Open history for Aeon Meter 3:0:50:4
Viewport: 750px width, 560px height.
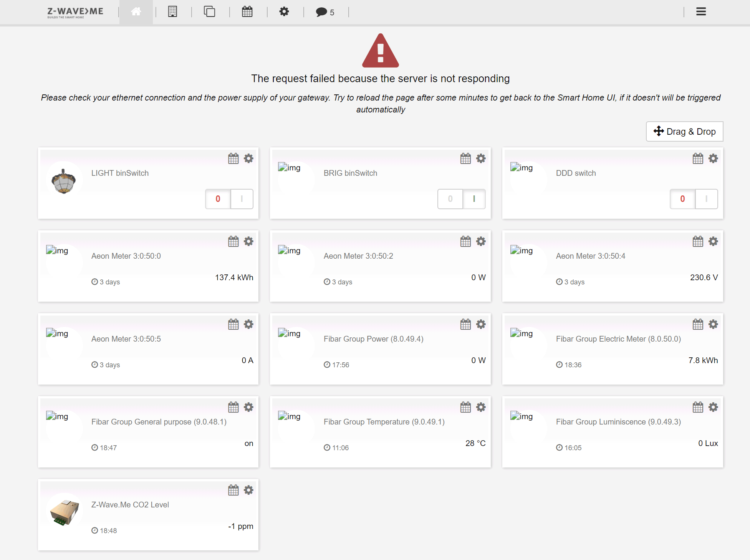[698, 241]
